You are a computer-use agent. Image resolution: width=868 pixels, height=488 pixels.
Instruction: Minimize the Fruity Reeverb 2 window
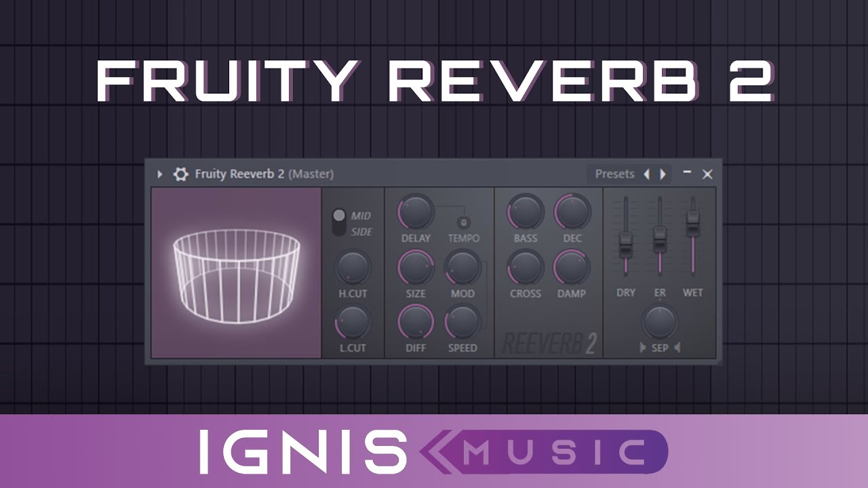(x=687, y=173)
